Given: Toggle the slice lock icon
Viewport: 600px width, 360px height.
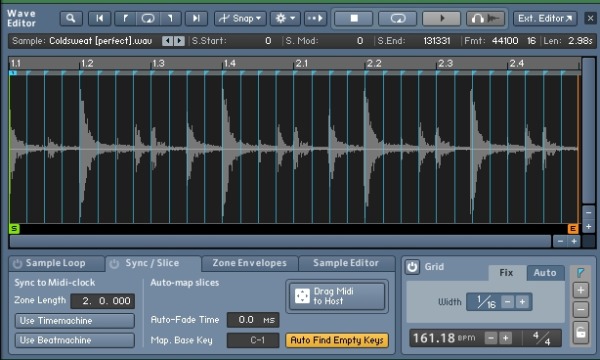Looking at the screenshot, I should pos(580,332).
